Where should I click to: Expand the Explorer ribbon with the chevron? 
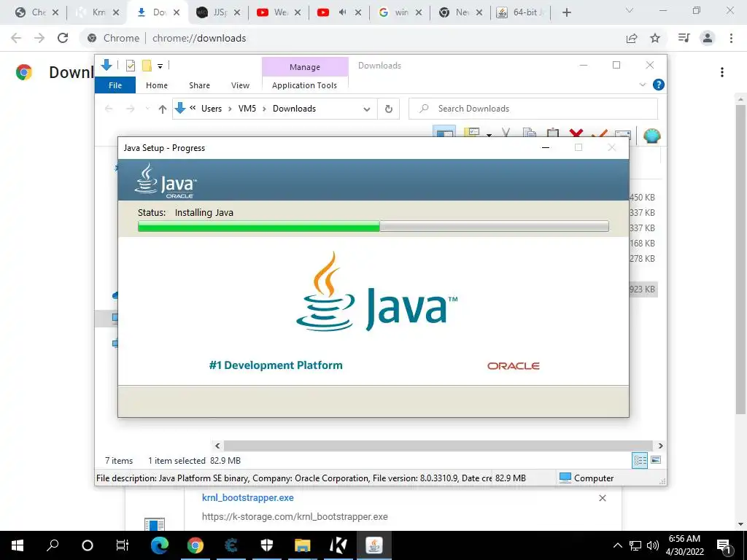pyautogui.click(x=642, y=85)
